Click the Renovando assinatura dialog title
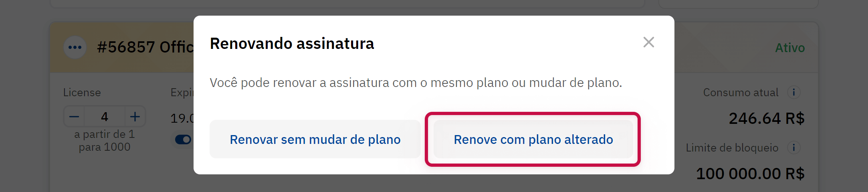The image size is (868, 192). pos(292,43)
